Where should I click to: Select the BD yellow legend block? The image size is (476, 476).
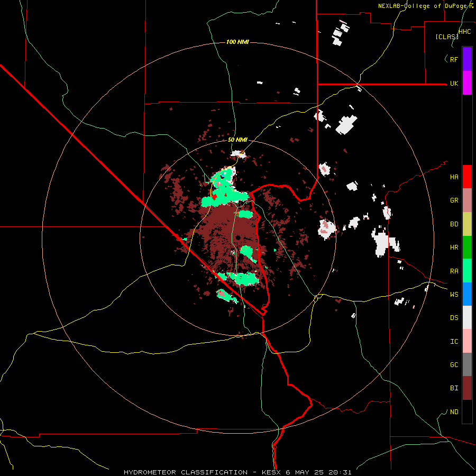click(x=467, y=224)
